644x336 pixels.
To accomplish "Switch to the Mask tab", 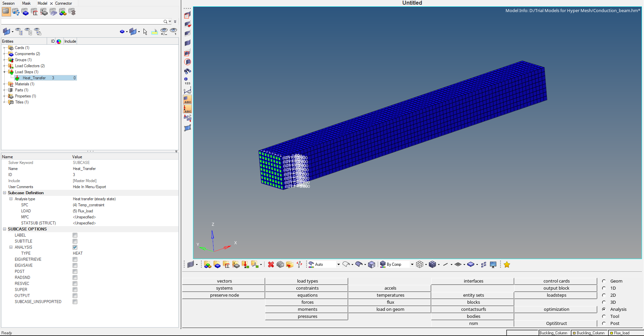I will tap(26, 3).
